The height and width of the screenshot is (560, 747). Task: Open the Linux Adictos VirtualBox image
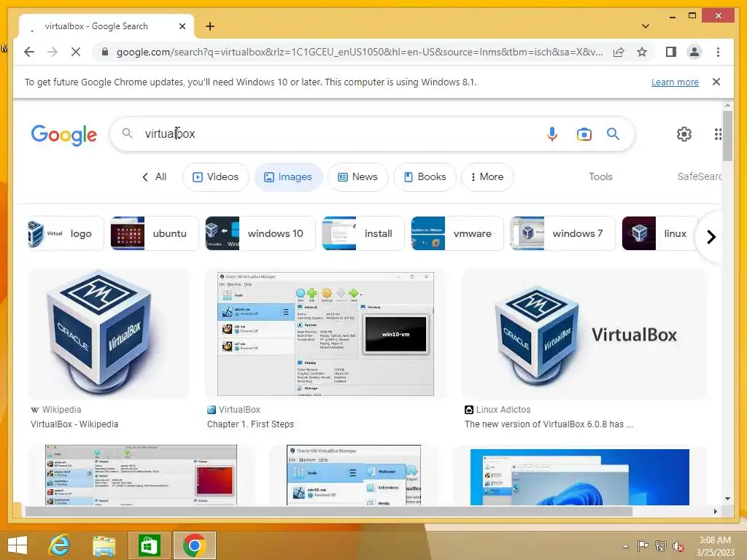tap(584, 334)
